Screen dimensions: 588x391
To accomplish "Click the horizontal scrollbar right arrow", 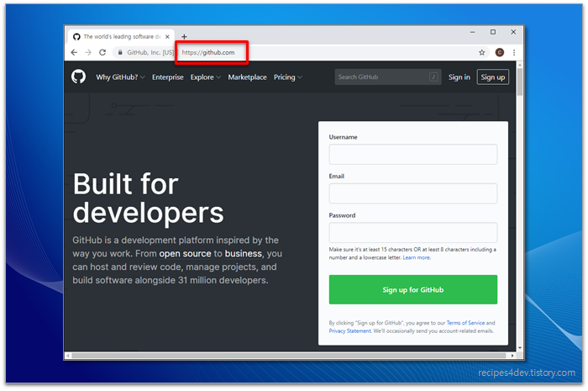I will (x=512, y=356).
